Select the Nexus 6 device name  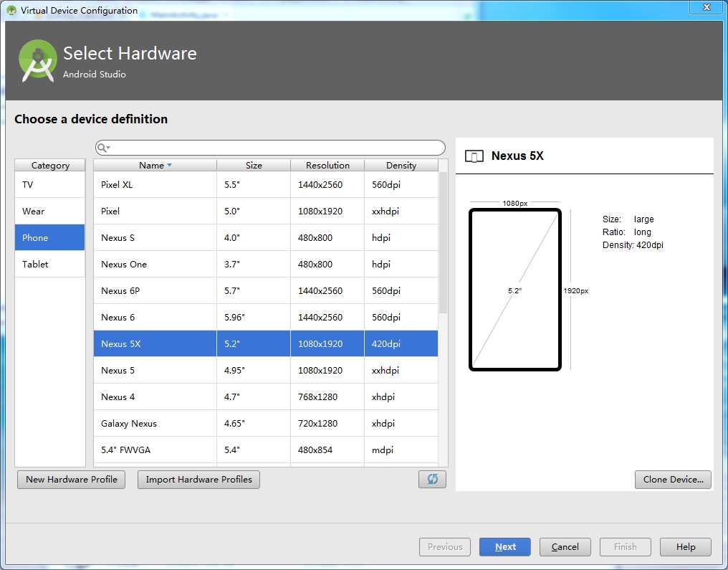pos(118,318)
